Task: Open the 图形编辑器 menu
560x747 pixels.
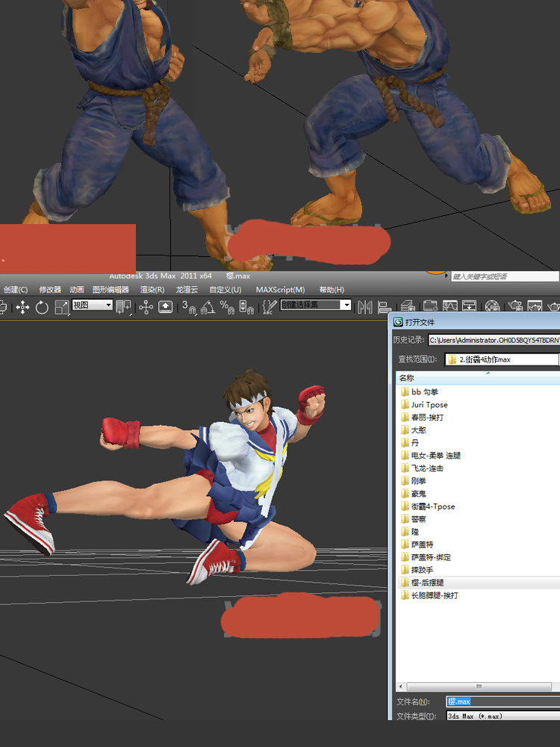Action: point(111,290)
